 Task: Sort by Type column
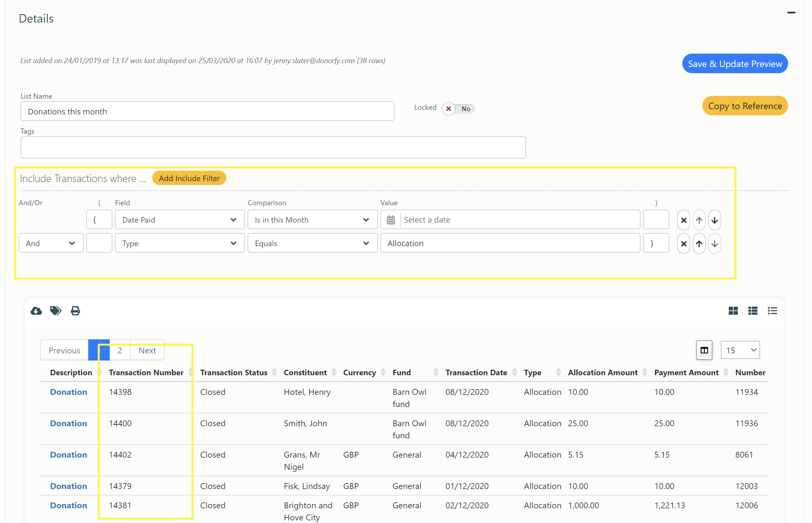558,373
